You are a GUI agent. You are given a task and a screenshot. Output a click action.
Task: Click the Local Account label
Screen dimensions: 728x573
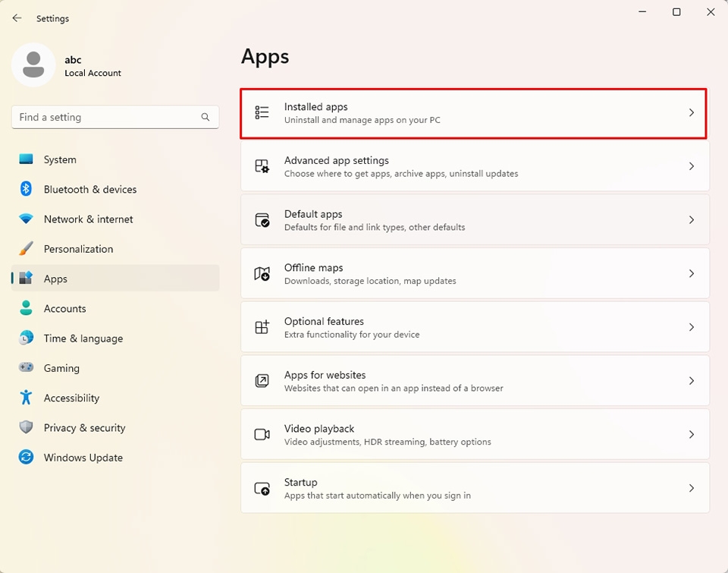(x=93, y=73)
